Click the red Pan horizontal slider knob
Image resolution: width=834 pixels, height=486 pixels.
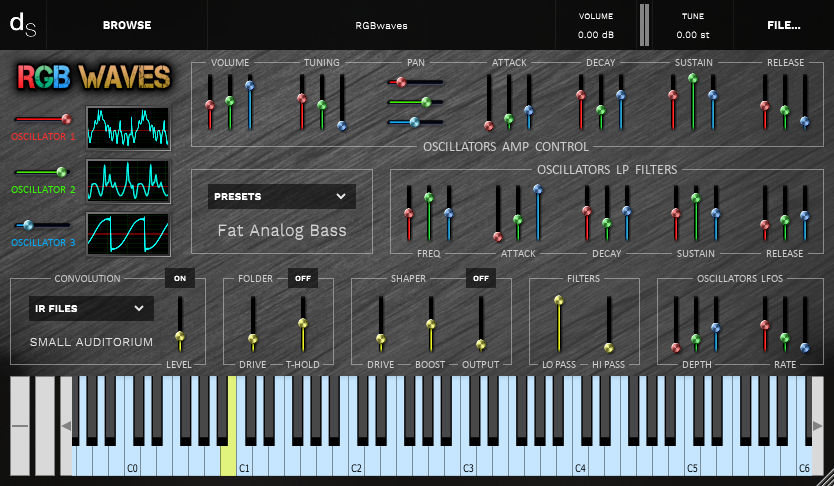point(401,82)
